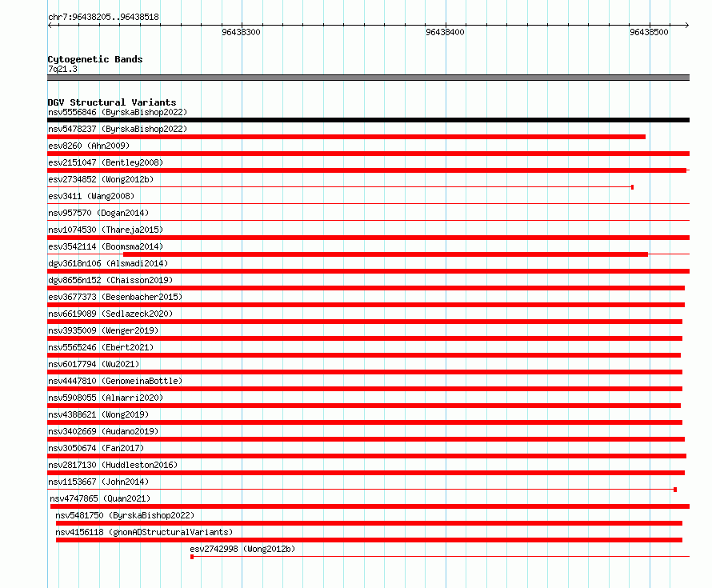Select nsv6619089 (Sedlazeck2020) label
Image resolution: width=712 pixels, height=588 pixels.
pyautogui.click(x=110, y=314)
